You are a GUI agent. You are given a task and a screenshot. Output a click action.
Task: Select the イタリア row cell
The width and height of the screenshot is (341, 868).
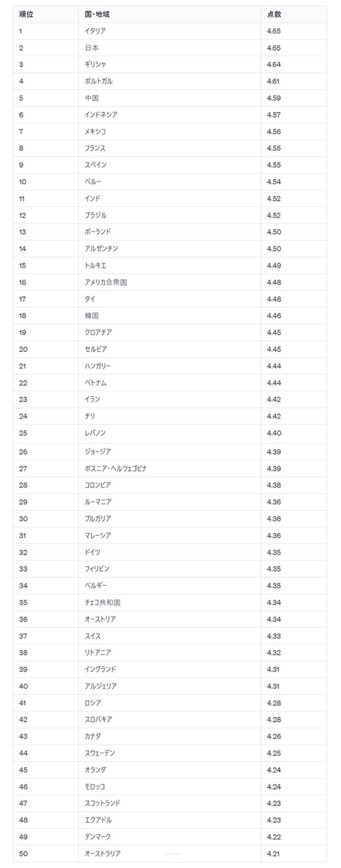click(x=95, y=31)
